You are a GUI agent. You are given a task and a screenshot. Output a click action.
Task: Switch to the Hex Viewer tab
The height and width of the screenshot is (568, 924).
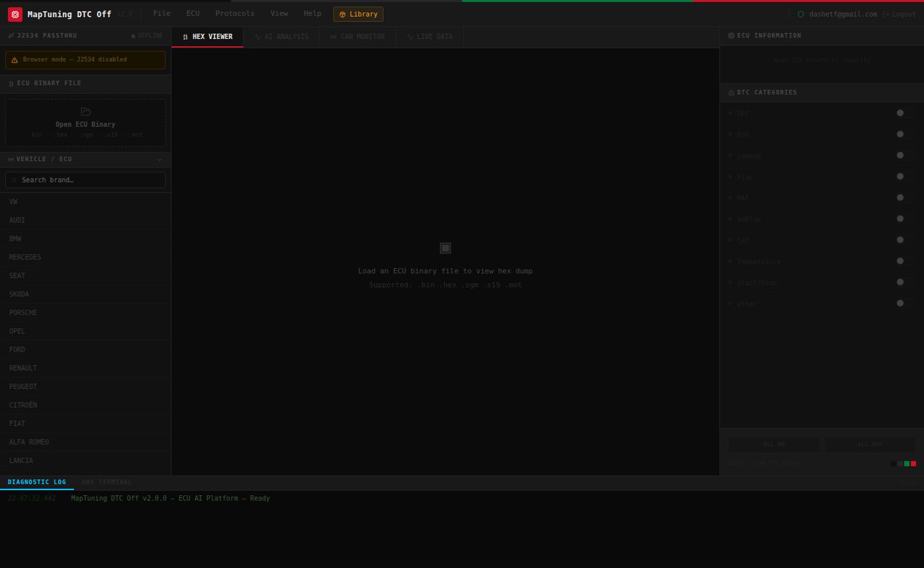point(207,37)
